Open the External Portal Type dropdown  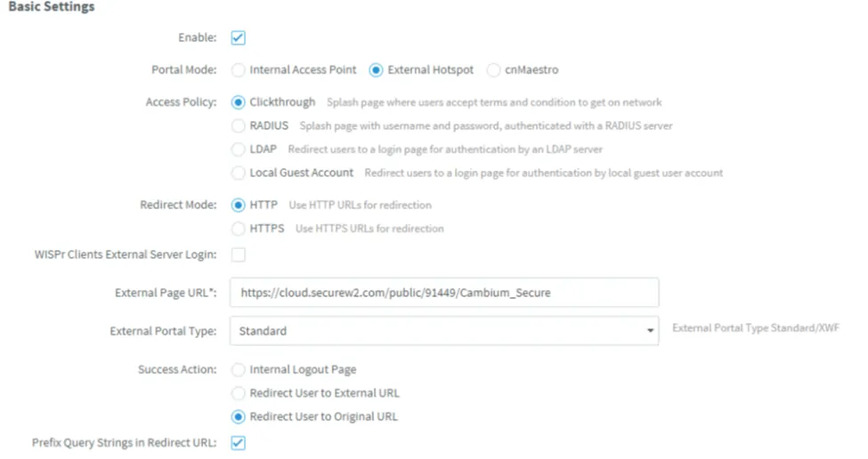point(444,331)
